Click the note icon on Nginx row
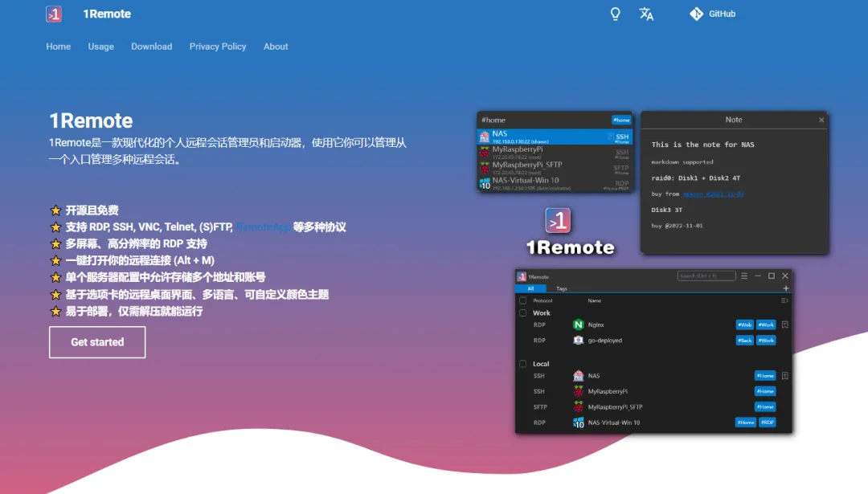The image size is (868, 494). pyautogui.click(x=785, y=325)
